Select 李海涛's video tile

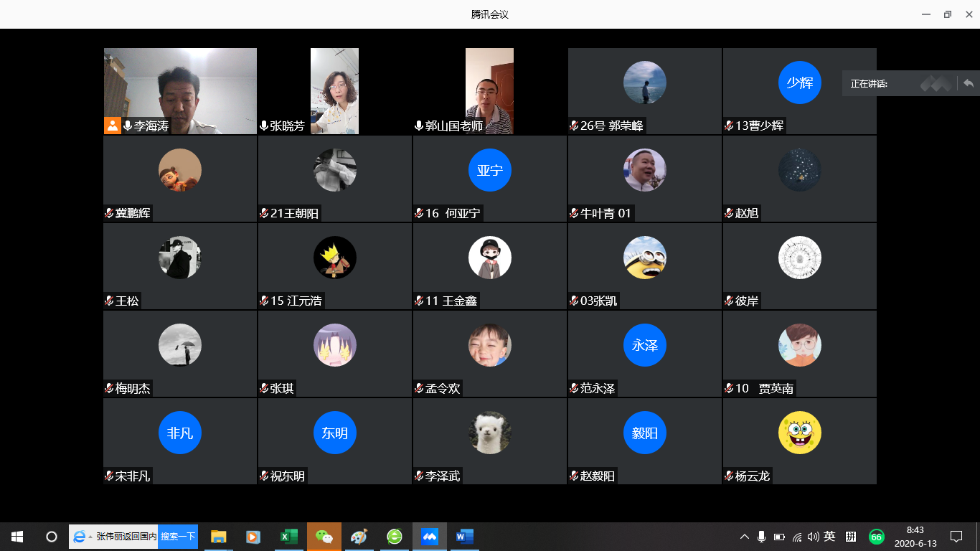click(180, 91)
